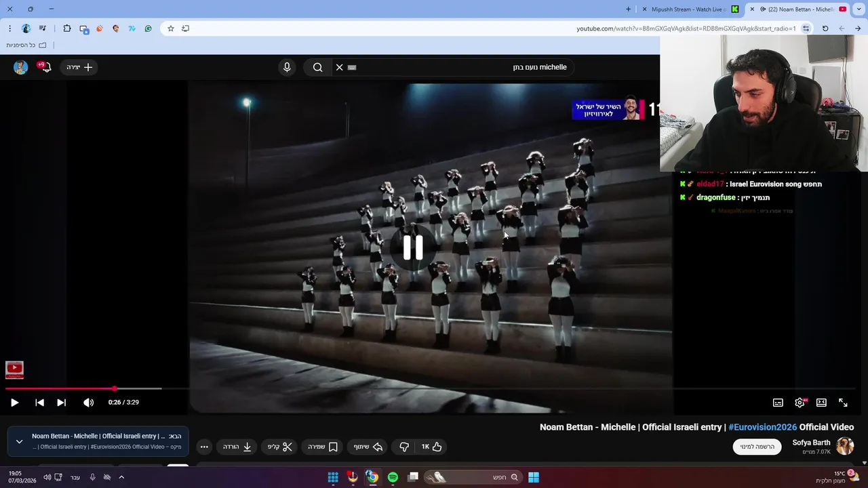This screenshot has height=488, width=868.
Task: Open the YouTube account avatar menu
Action: (21, 67)
